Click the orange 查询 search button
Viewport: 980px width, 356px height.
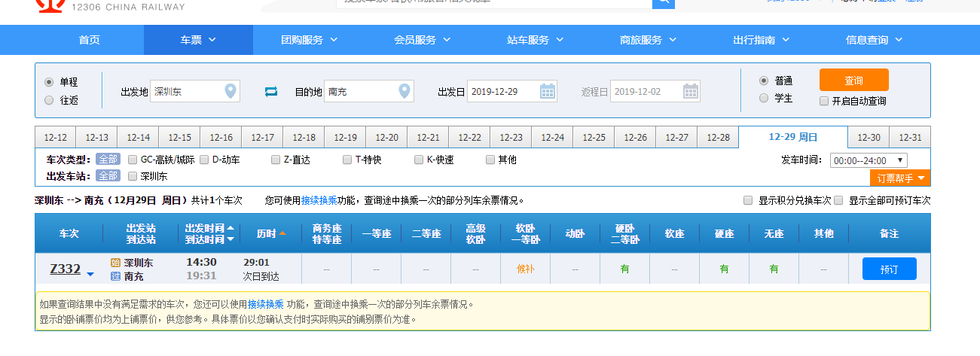pos(853,81)
